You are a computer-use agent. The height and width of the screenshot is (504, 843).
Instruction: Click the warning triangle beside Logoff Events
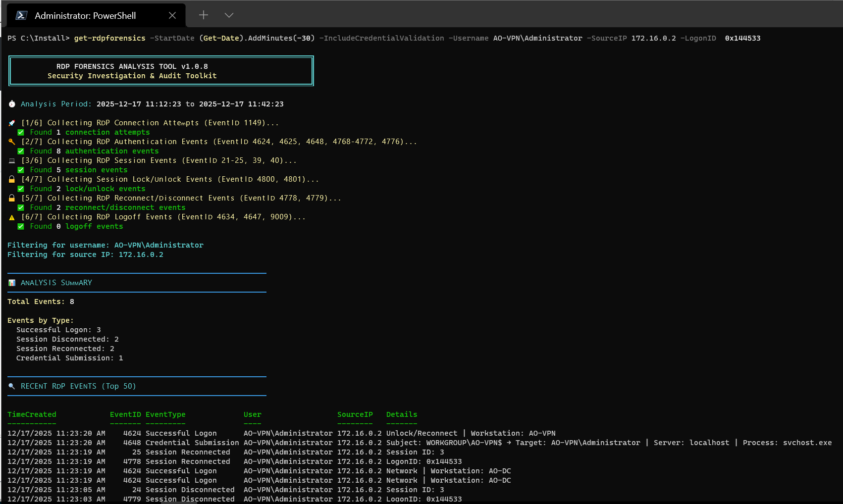coord(12,217)
